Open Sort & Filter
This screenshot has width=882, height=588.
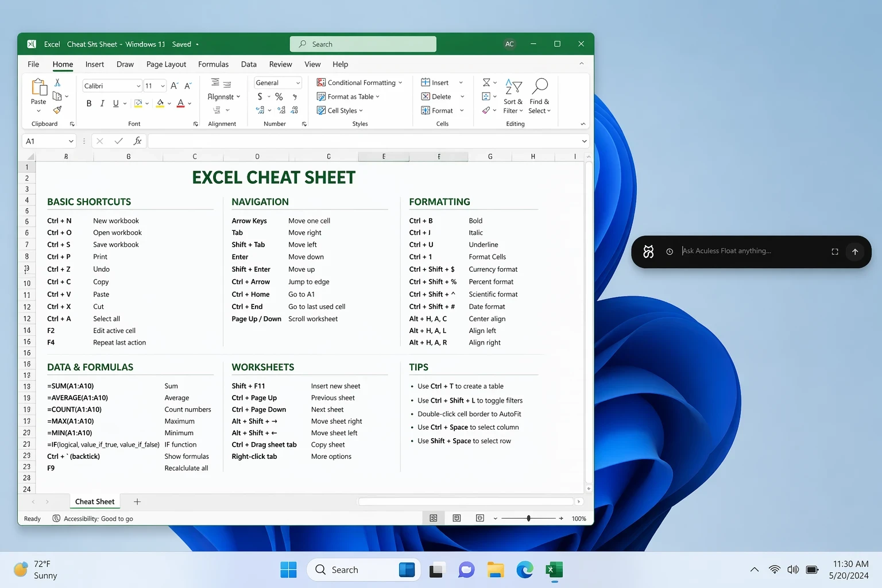[513, 96]
